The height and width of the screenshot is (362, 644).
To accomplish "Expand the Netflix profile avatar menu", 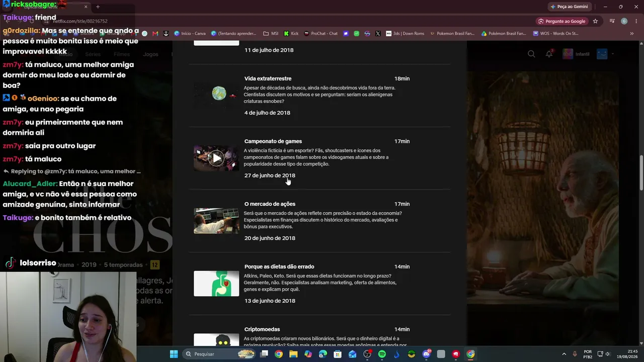I will click(x=605, y=54).
